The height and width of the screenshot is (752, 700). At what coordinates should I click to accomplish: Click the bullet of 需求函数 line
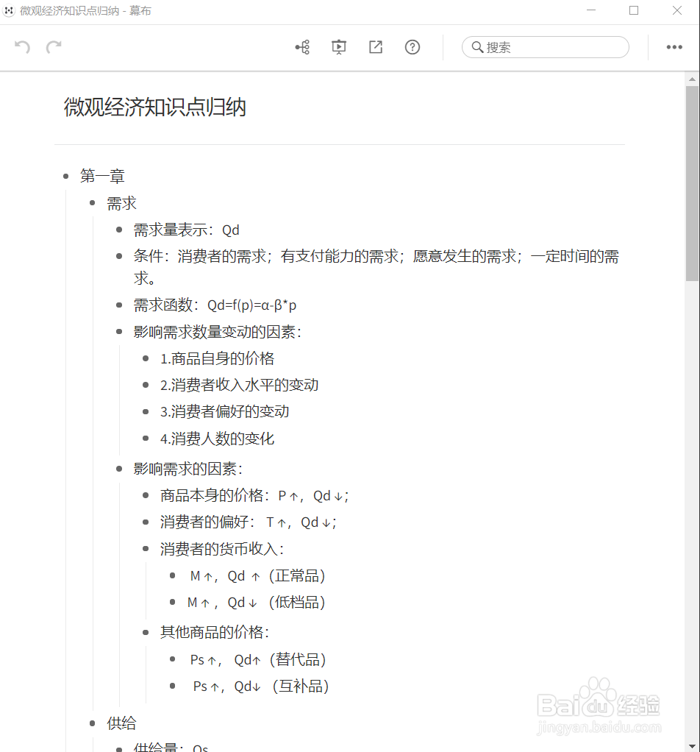(119, 305)
